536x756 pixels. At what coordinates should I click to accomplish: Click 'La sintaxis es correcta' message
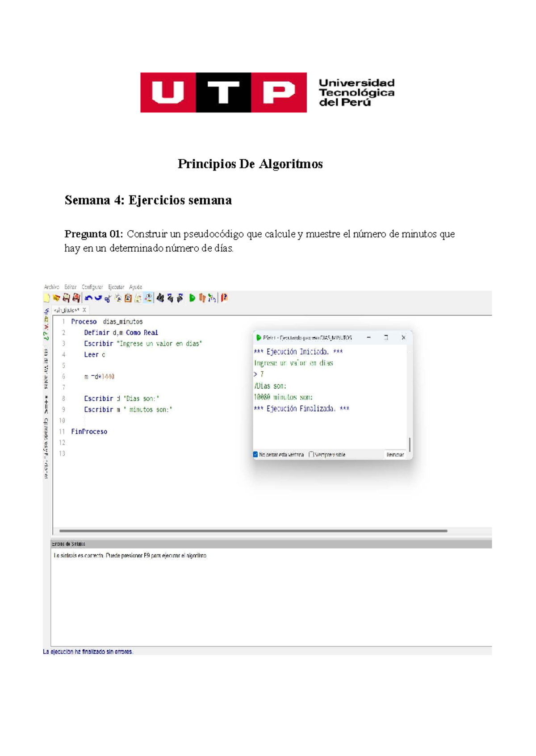pyautogui.click(x=130, y=556)
